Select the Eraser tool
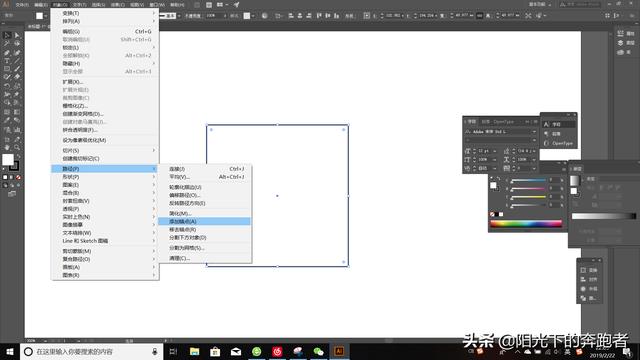This screenshot has height=360, width=640. point(17,77)
